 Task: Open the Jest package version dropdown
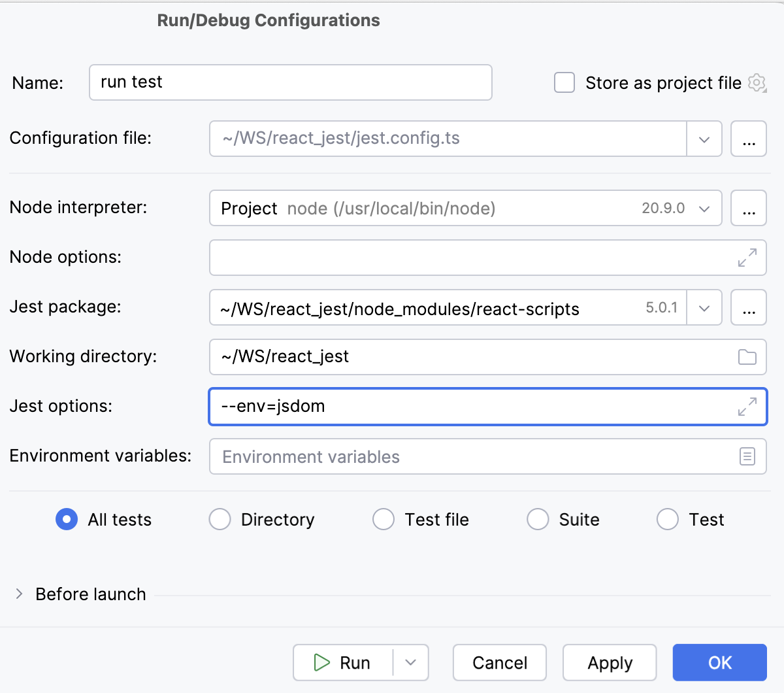click(704, 307)
